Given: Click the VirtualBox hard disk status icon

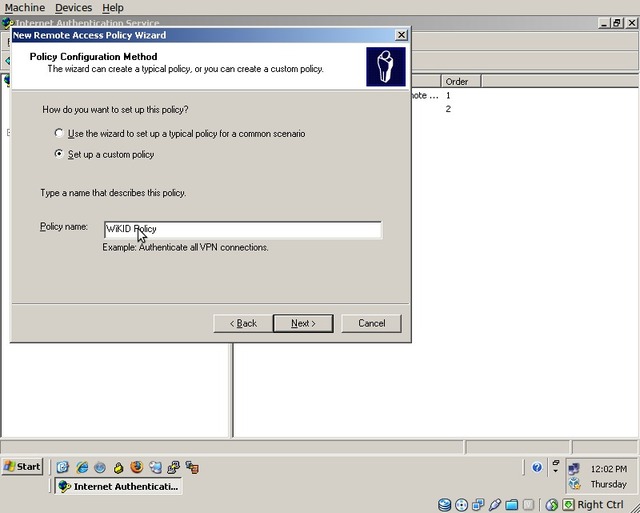Looking at the screenshot, I should point(445,505).
